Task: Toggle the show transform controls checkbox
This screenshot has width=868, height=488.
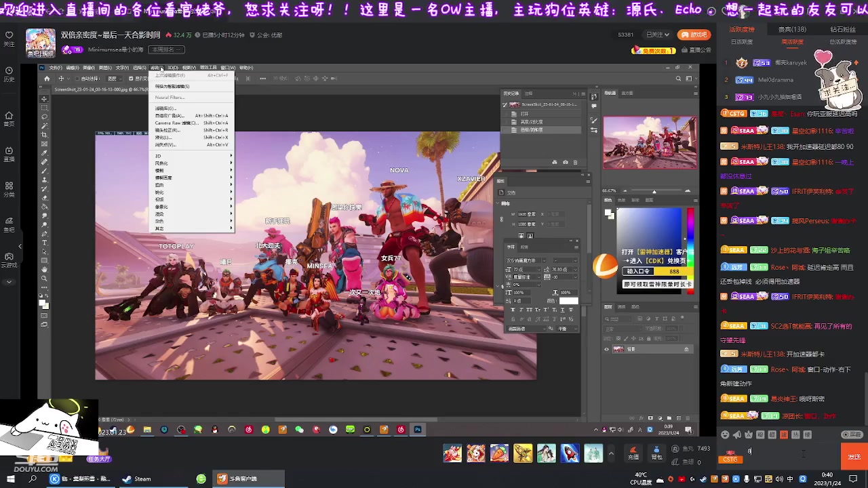Action: click(131, 79)
